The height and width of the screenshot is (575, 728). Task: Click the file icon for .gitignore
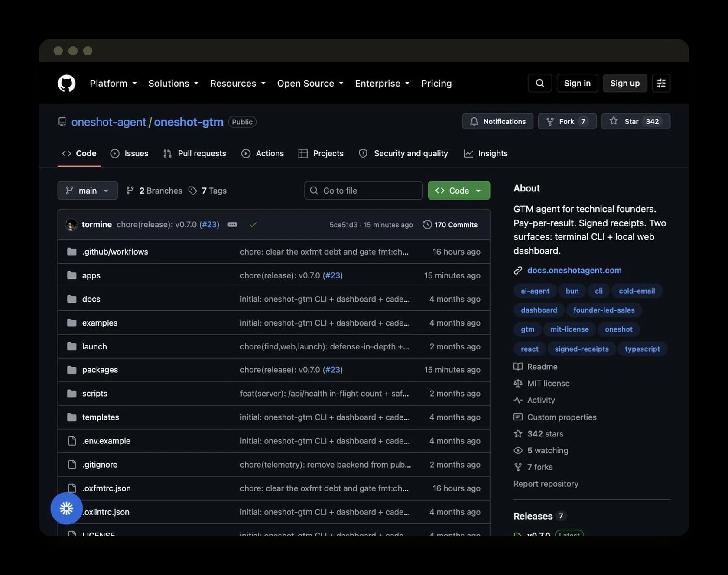72,465
